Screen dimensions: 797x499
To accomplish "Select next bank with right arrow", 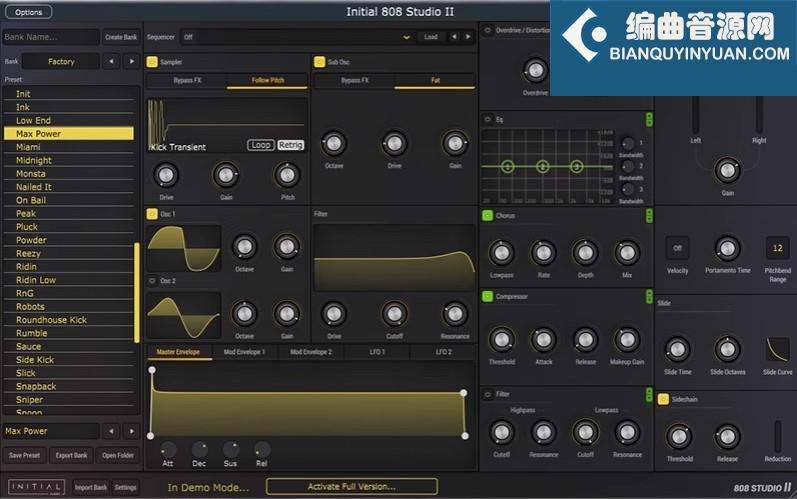I will click(132, 61).
